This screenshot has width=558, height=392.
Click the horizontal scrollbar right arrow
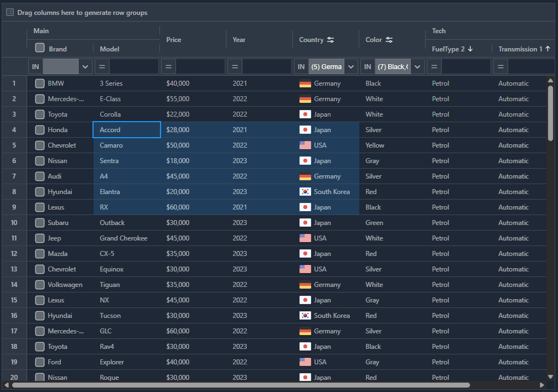click(542, 385)
